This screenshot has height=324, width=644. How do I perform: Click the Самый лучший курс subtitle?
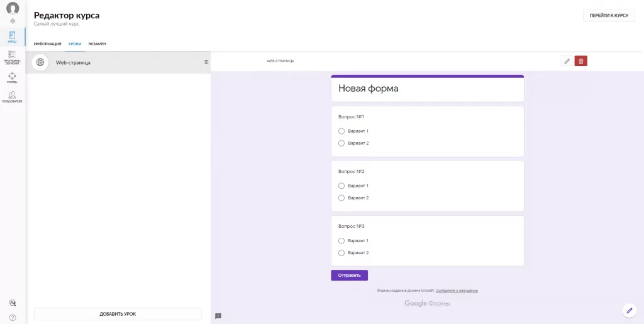click(56, 24)
